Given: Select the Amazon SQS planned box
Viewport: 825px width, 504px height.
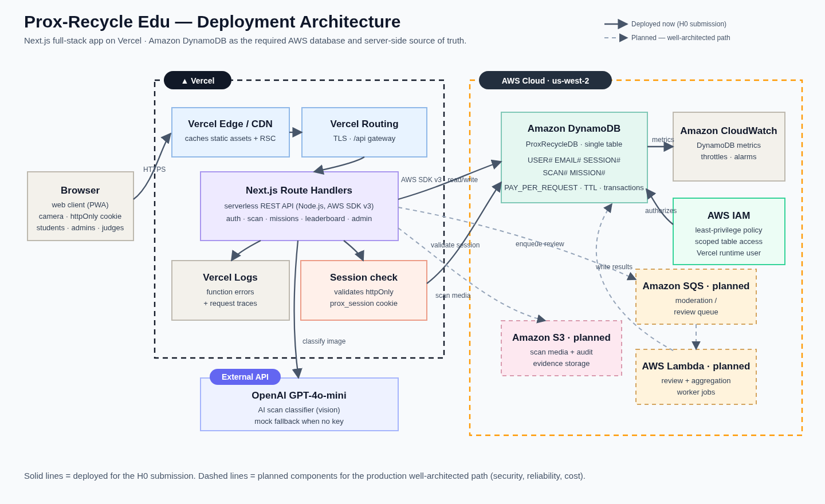Looking at the screenshot, I should pyautogui.click(x=696, y=297).
